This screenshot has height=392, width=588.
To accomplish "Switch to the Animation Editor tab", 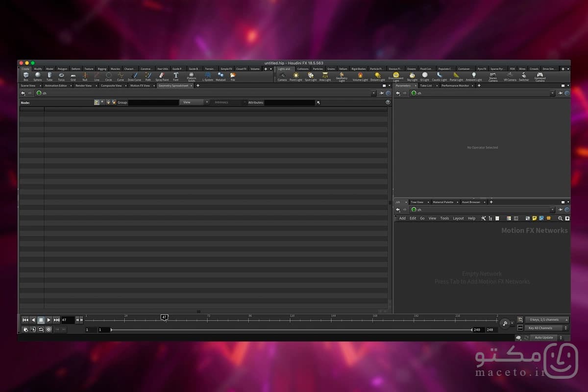I will (x=56, y=86).
